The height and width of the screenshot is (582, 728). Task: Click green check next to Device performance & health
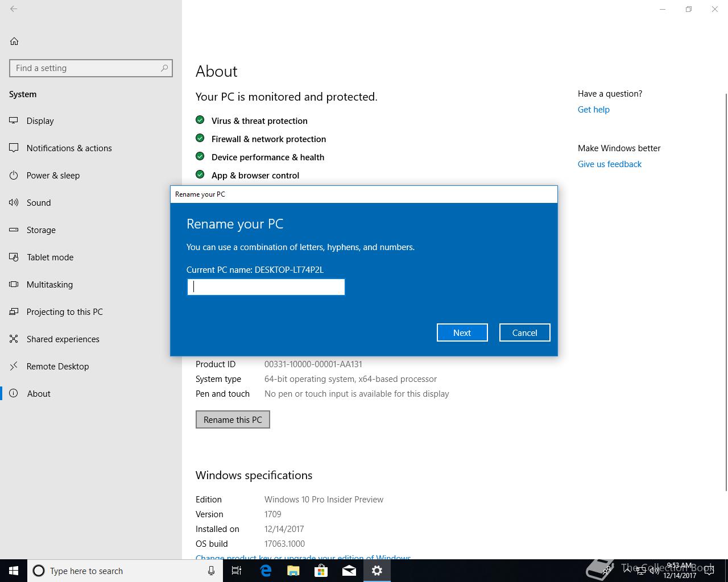click(x=200, y=156)
